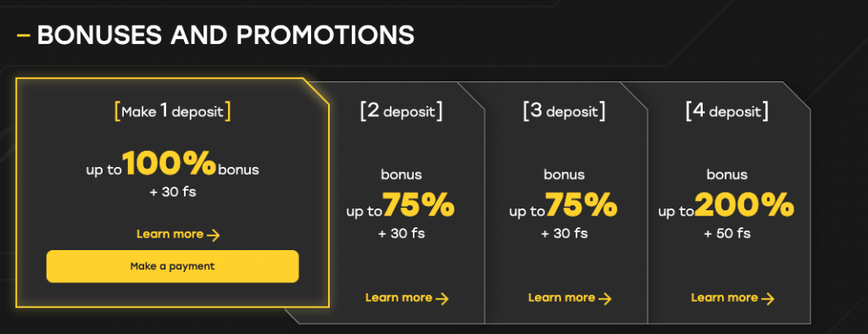Click the 75% bonus on the 2 deposit card
Image resolution: width=868 pixels, height=334 pixels.
pyautogui.click(x=419, y=205)
